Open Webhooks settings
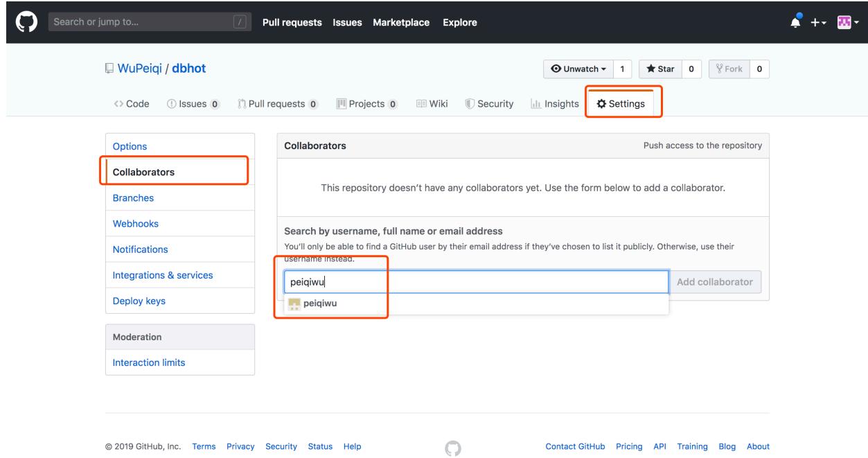Viewport: 868px width, 458px height. coord(180,224)
